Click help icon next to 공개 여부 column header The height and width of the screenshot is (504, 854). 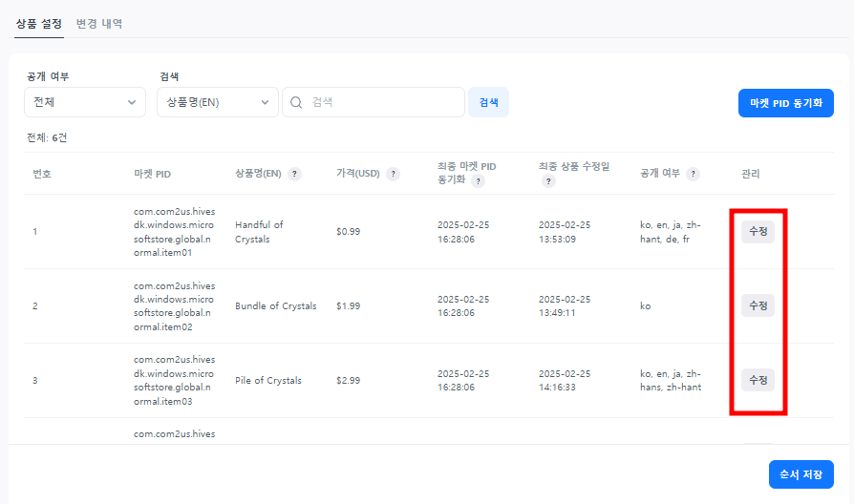694,174
